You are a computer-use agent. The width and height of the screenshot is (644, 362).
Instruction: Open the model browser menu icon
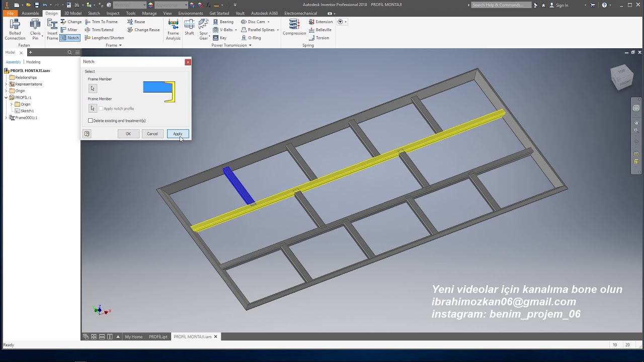pyautogui.click(x=77, y=52)
